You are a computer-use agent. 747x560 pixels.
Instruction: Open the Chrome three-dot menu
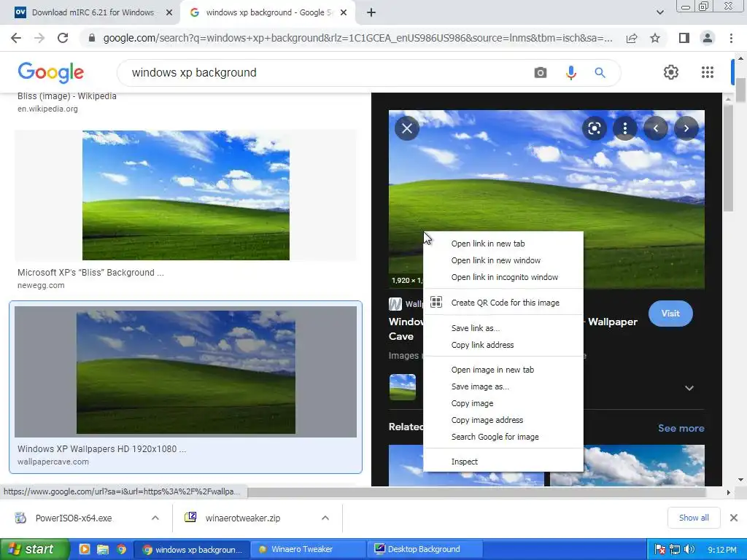(731, 38)
